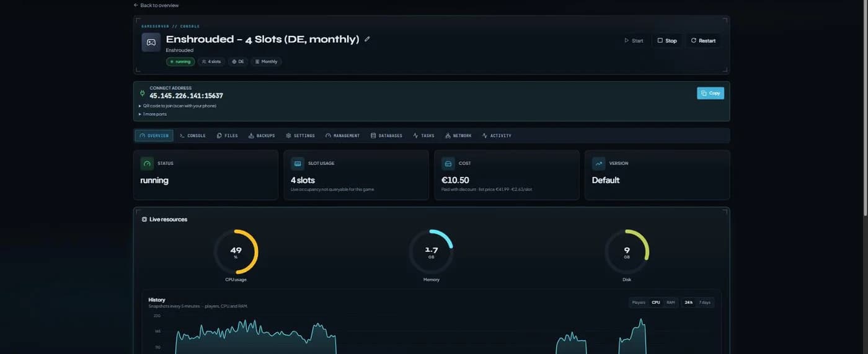Go back to overview link
The image size is (868, 354).
tap(156, 6)
